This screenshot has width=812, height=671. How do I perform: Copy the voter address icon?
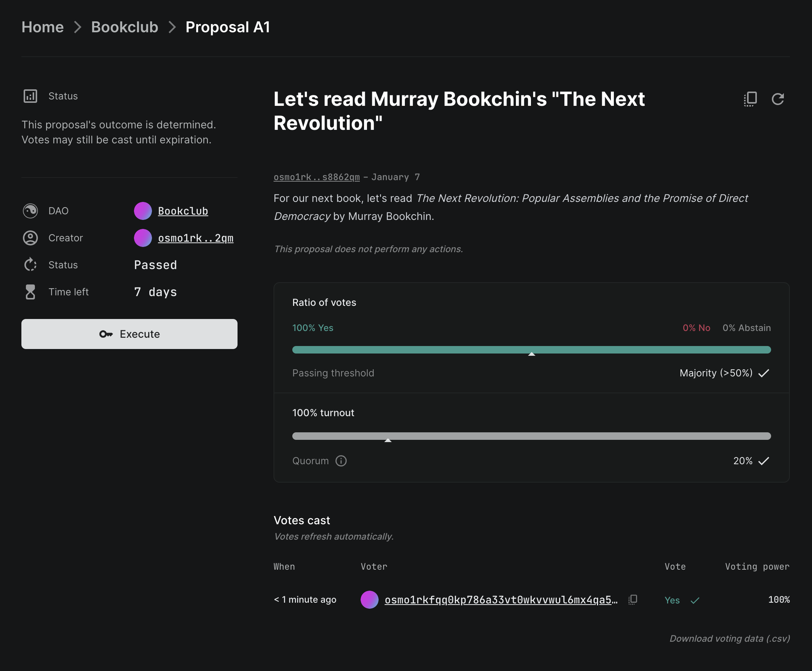(633, 599)
